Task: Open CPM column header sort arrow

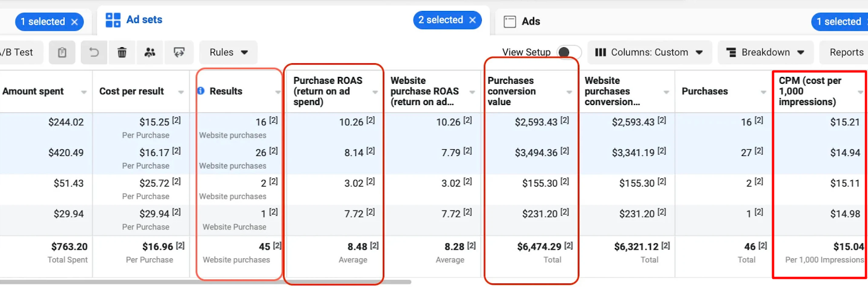Action: 860,92
